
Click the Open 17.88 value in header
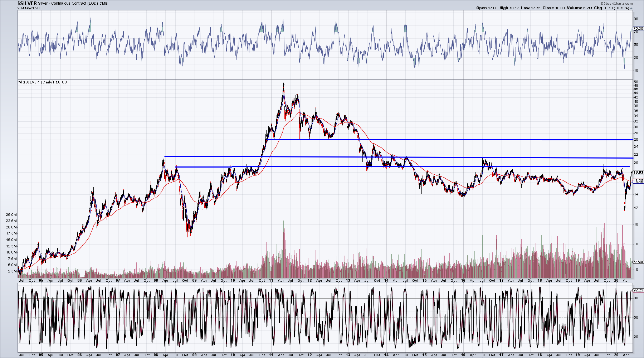pos(487,8)
